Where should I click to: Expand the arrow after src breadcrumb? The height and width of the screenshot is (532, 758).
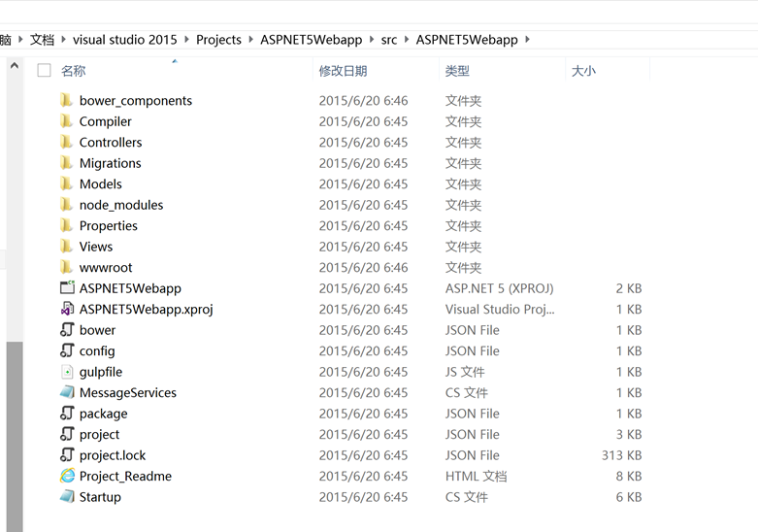coord(407,39)
